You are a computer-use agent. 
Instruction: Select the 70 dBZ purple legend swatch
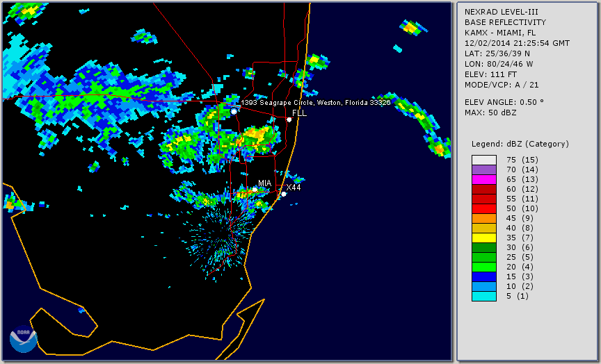pos(484,169)
